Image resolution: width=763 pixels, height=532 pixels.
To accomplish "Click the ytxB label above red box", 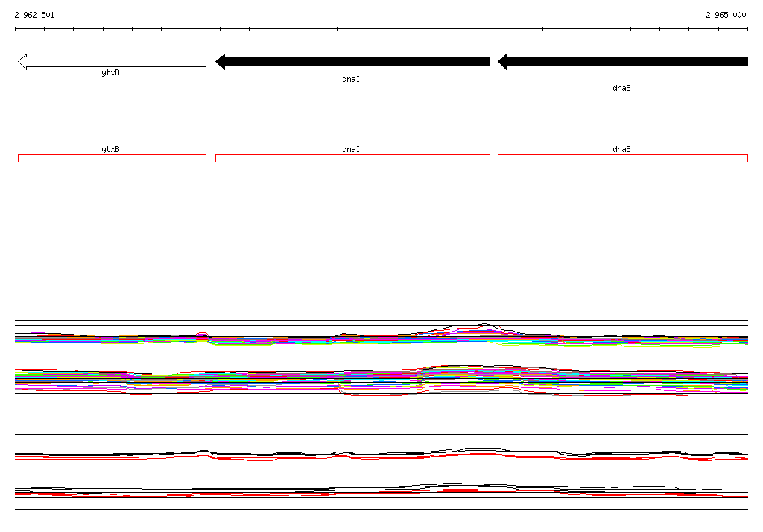I will (110, 149).
